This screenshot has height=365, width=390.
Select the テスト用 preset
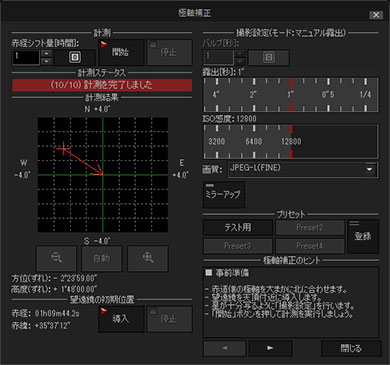coord(238,228)
